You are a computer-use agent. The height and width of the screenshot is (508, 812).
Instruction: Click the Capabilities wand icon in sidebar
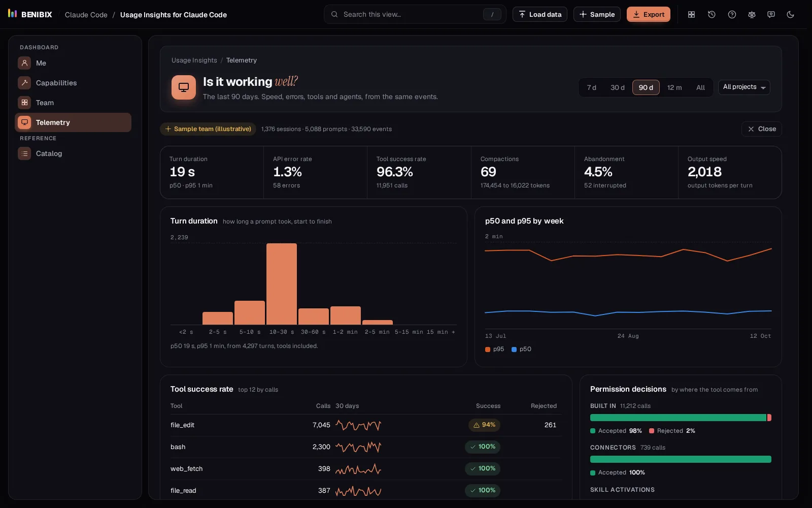[24, 83]
